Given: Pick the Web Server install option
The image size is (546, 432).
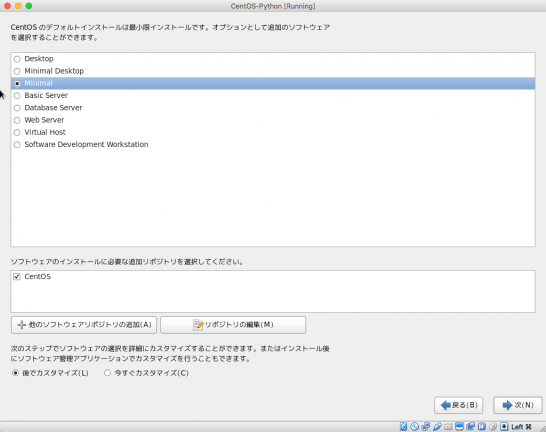Looking at the screenshot, I should [17, 120].
